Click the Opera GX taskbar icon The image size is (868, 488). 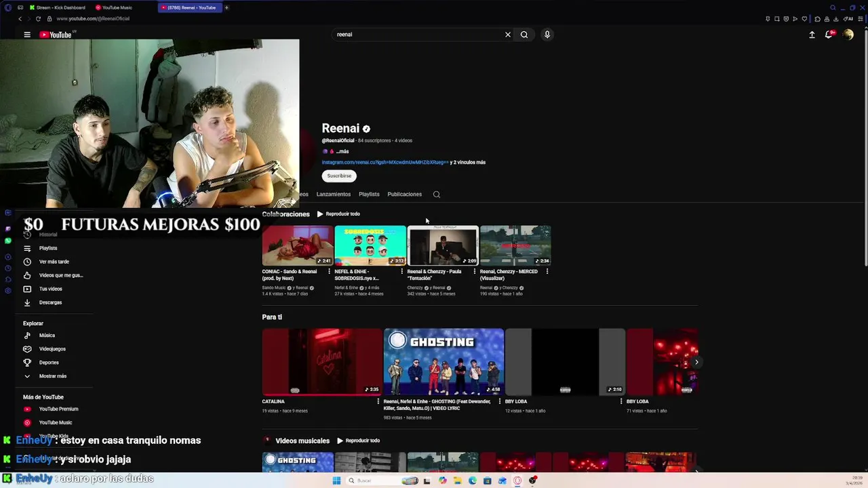click(517, 481)
